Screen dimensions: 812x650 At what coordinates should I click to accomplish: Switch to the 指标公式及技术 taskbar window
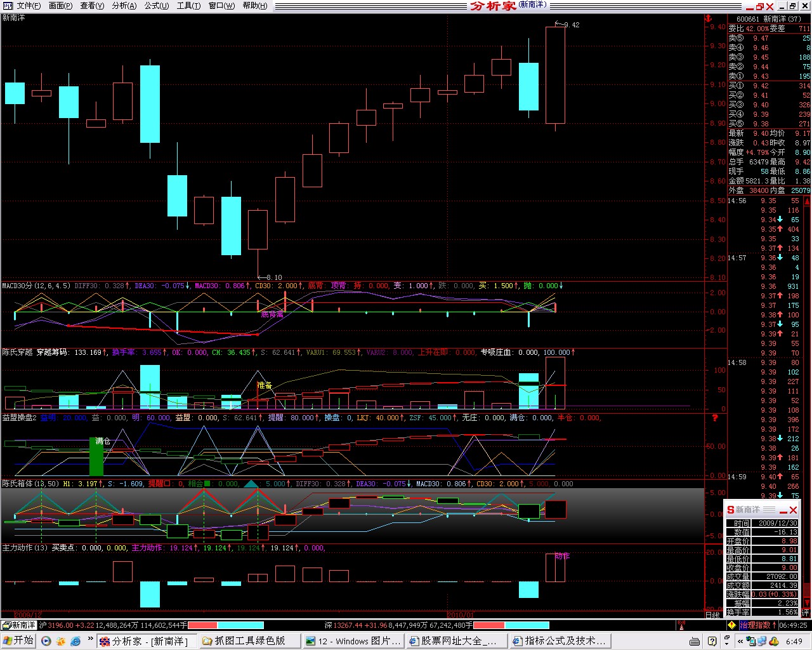[x=560, y=641]
